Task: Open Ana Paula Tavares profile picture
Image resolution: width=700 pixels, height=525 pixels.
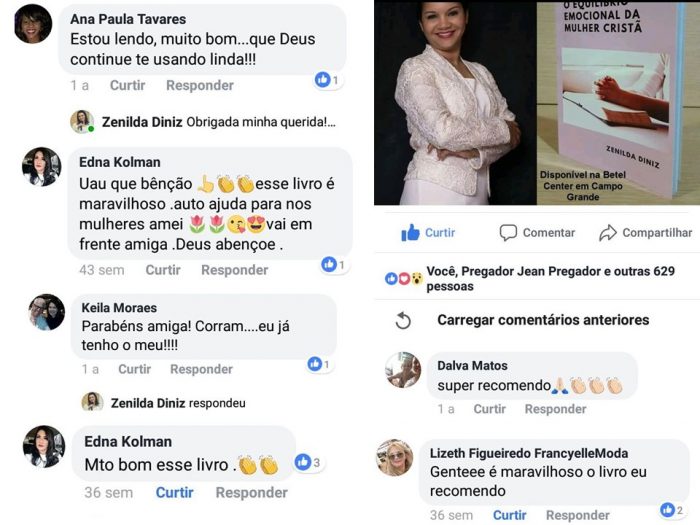Action: coord(33,24)
